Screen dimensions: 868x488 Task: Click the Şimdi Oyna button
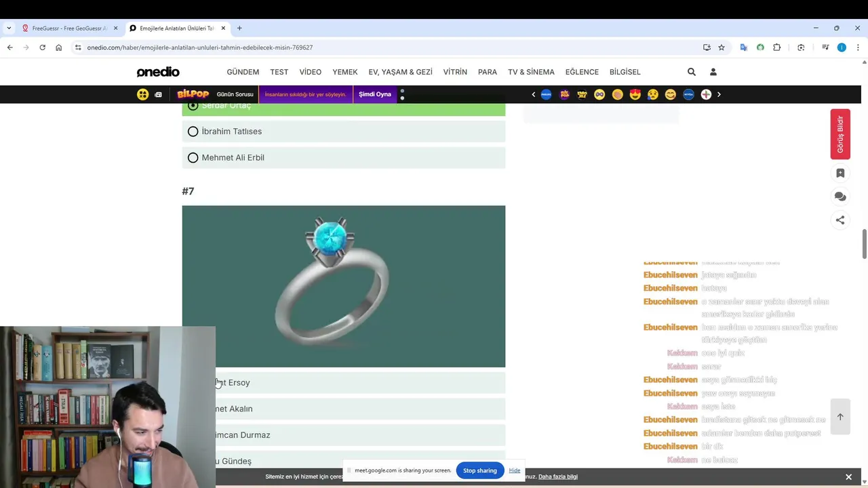[375, 94]
